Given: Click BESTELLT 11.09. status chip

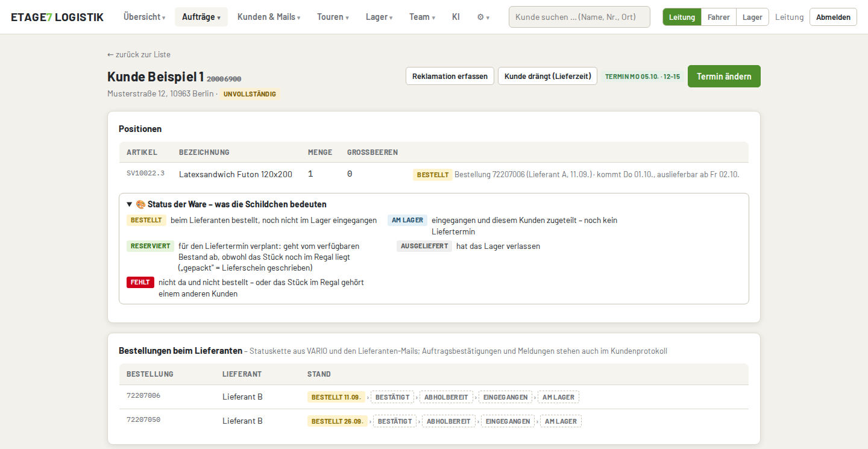Looking at the screenshot, I should pyautogui.click(x=336, y=397).
